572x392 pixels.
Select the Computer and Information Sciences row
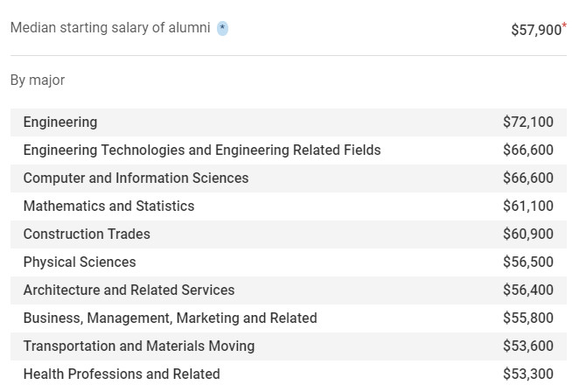[x=136, y=178]
